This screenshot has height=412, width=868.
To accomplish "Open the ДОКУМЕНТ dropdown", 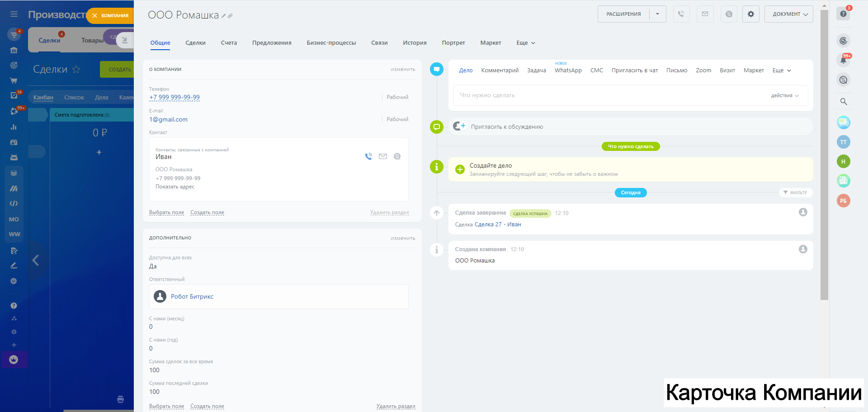I will pyautogui.click(x=789, y=14).
